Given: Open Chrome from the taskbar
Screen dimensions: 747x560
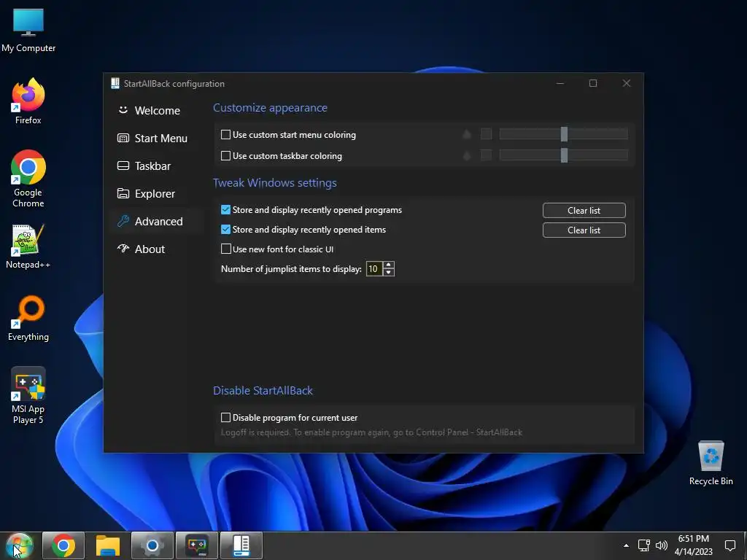Looking at the screenshot, I should coord(63,545).
